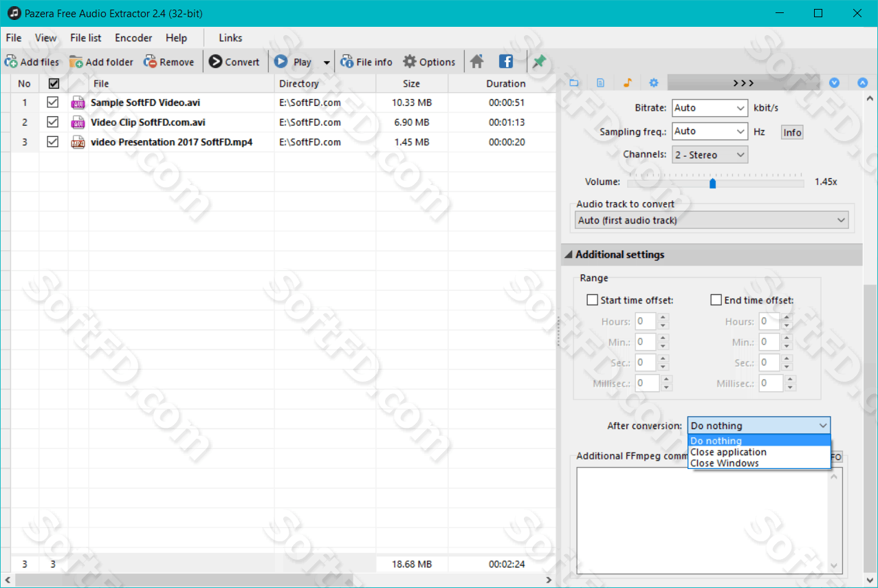Uncheck video Presentation 2017 SoftFD.mp4 checkbox
Image resolution: width=878 pixels, height=588 pixels.
52,142
